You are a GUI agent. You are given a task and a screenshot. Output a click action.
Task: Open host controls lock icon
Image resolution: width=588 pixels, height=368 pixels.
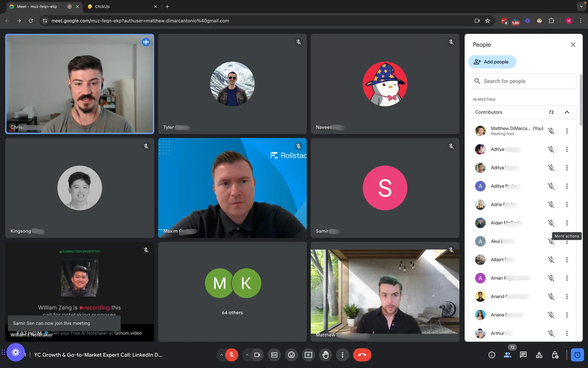(x=555, y=355)
